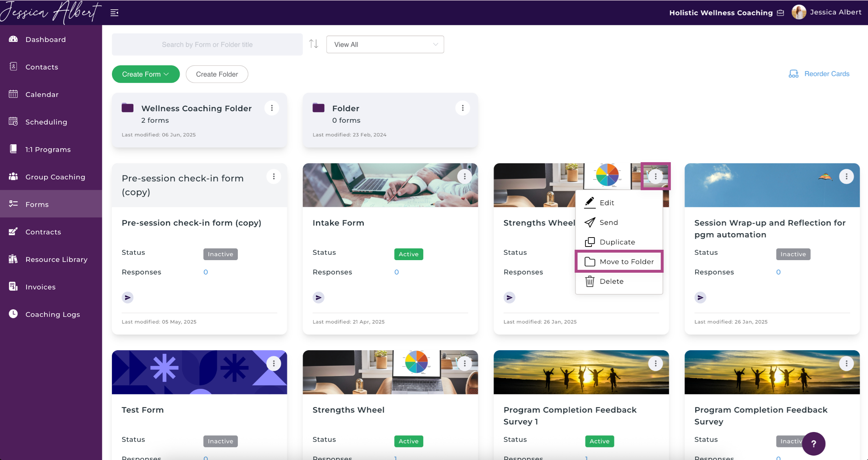This screenshot has width=868, height=460.
Task: Choose Delete from context menu
Action: pyautogui.click(x=619, y=281)
